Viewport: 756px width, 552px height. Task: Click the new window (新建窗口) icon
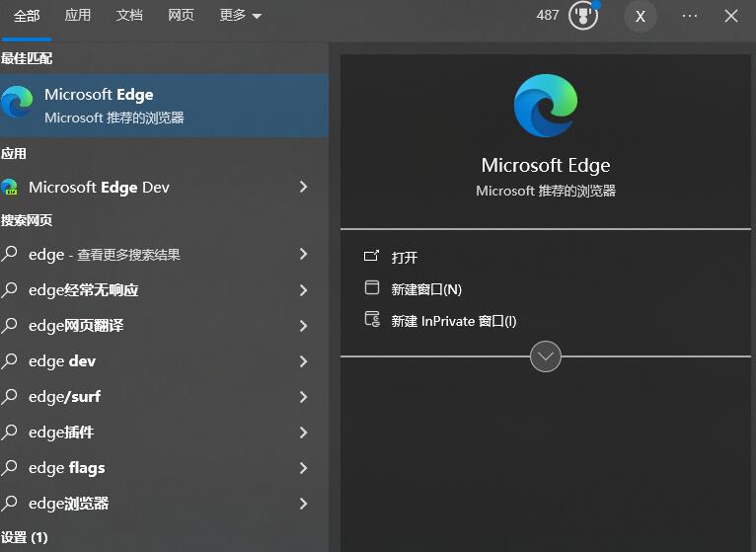tap(372, 287)
